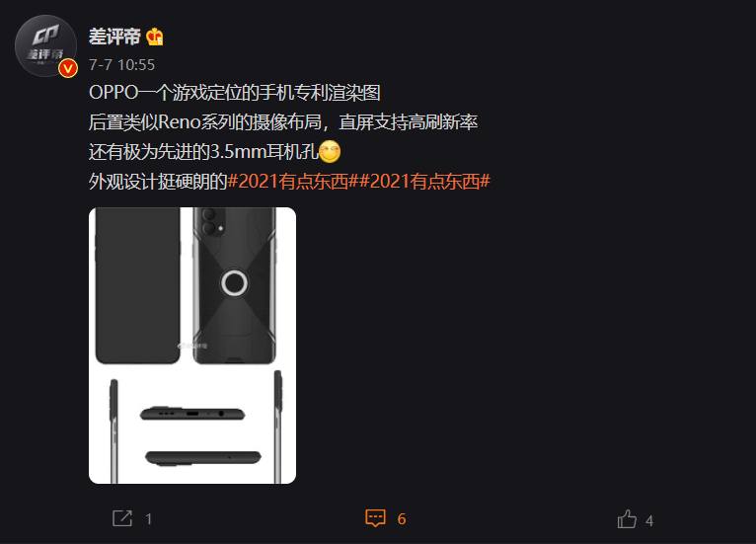Open the 差评帝 username link

pos(114,37)
